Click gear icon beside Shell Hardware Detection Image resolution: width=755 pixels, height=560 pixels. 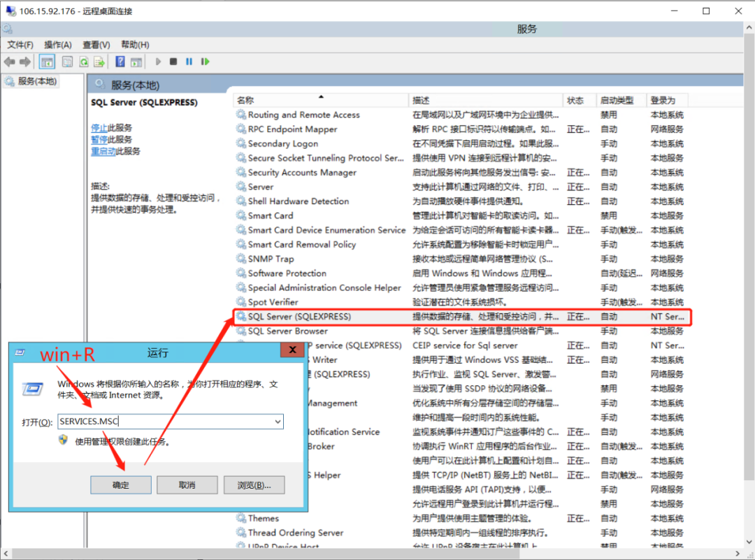click(x=240, y=201)
